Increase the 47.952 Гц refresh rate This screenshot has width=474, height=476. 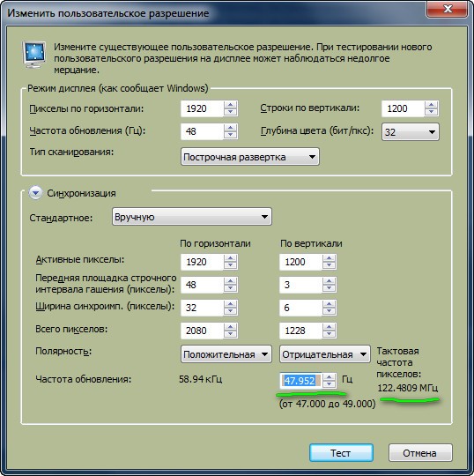(330, 376)
